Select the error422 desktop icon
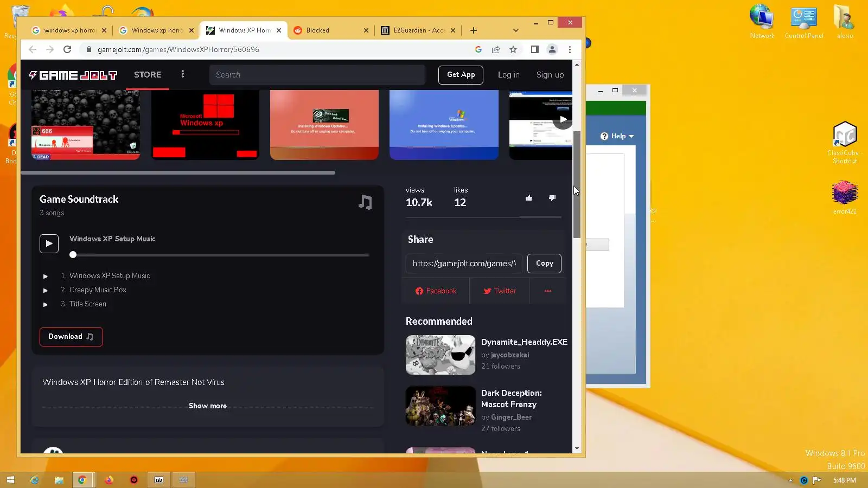The image size is (868, 488). [x=845, y=198]
